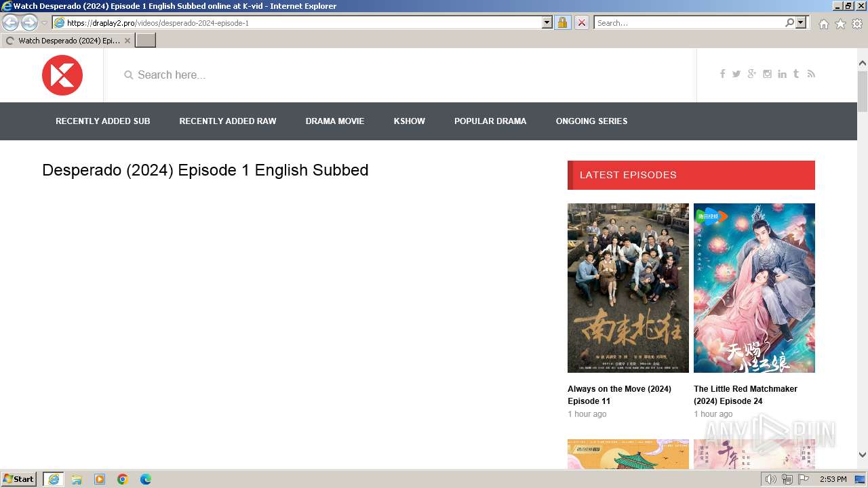Click the page scrollbar down arrow
The width and height of the screenshot is (868, 488).
[x=863, y=455]
